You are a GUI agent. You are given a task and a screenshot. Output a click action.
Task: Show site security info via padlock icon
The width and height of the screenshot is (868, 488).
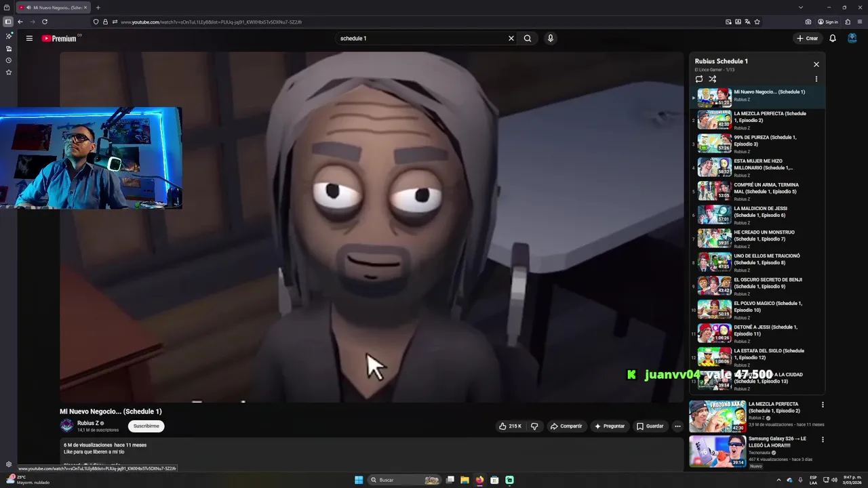(105, 22)
